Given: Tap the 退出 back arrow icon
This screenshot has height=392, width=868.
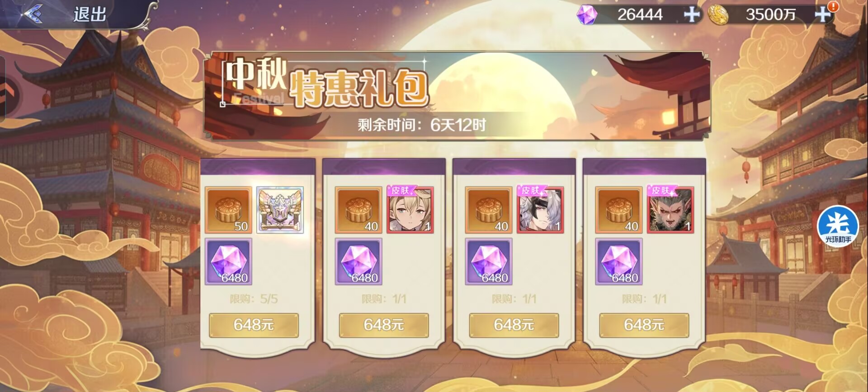Looking at the screenshot, I should tap(33, 14).
